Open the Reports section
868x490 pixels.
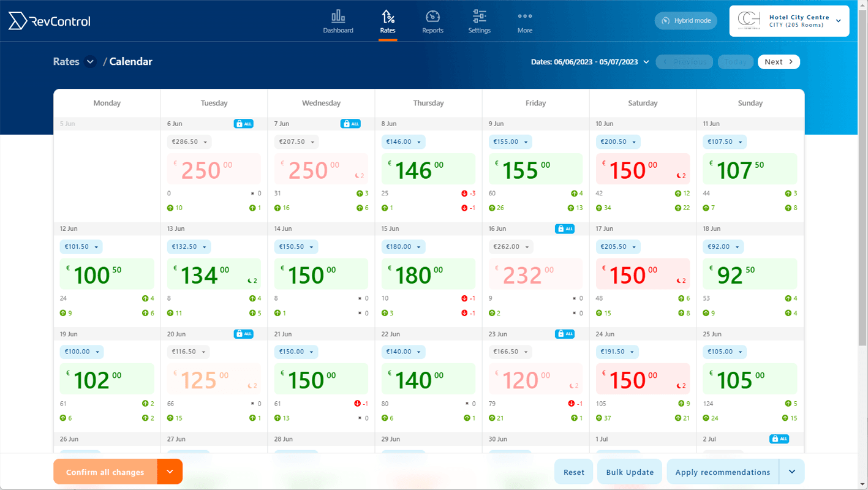coord(432,21)
